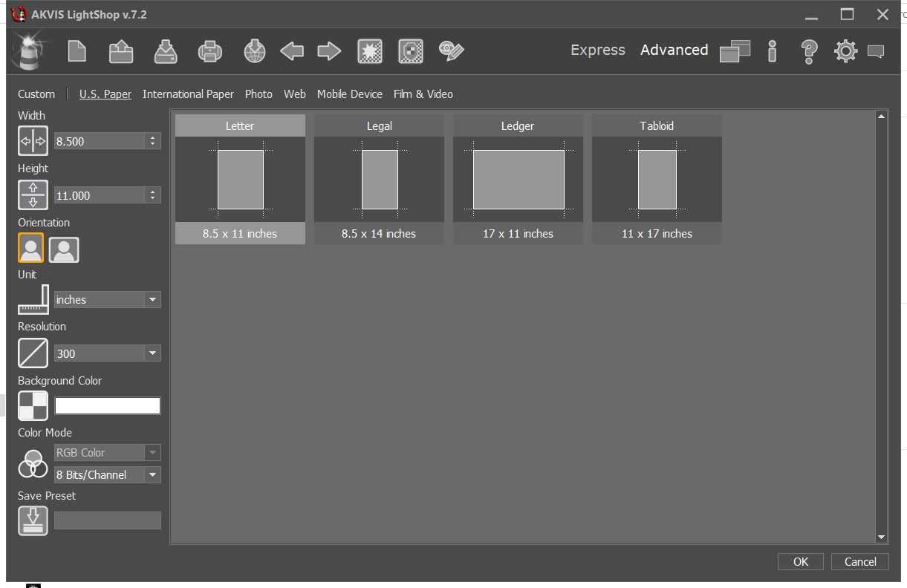Click the Width arrows icon

pyautogui.click(x=33, y=140)
